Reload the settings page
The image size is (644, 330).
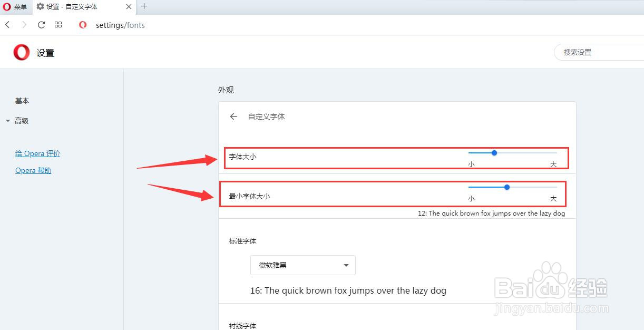pos(42,25)
